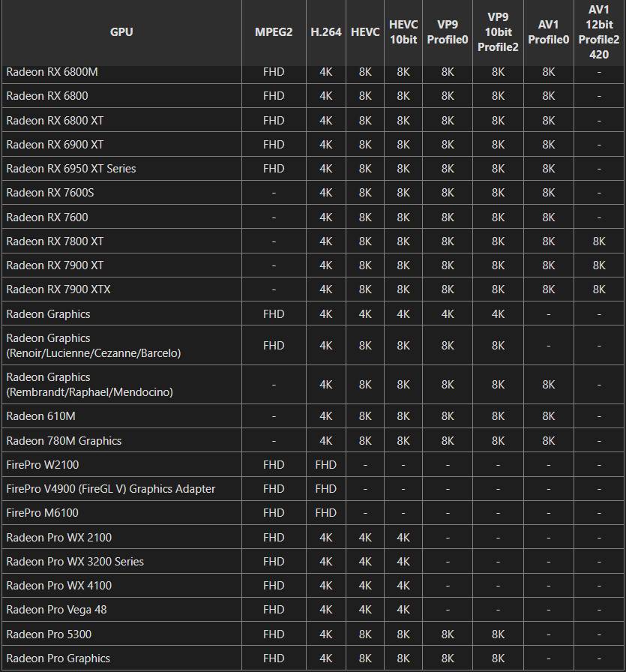Click the AV1 Profile0 column header
Viewport: 626px width, 672px height.
pos(549,32)
